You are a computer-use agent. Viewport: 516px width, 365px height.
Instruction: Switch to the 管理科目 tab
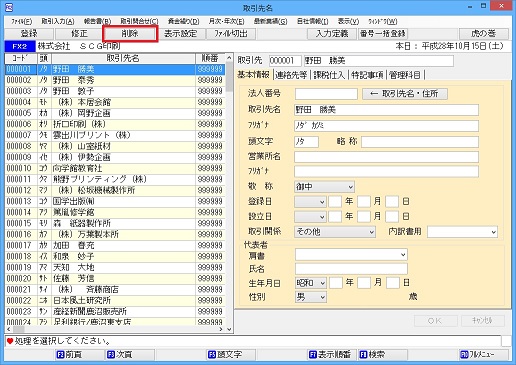coord(405,75)
